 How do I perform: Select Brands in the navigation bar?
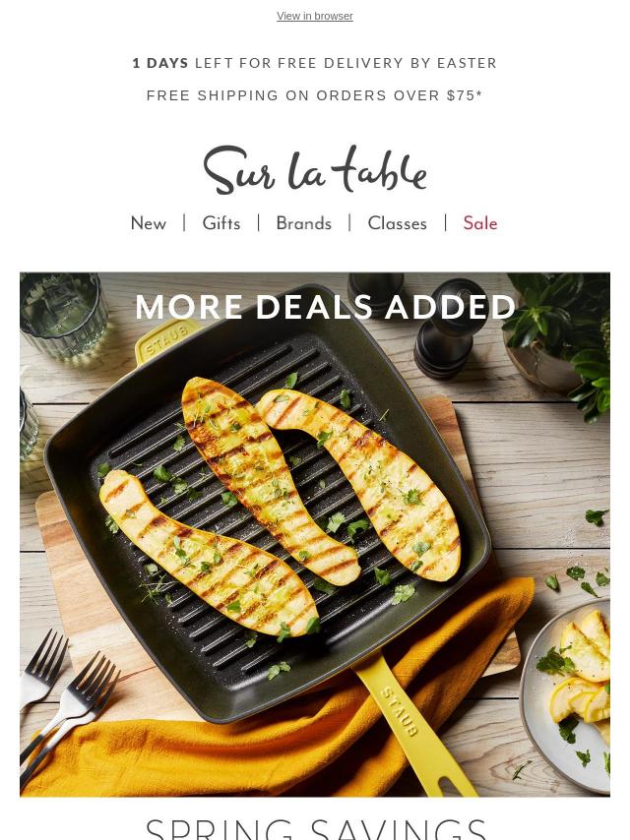tap(304, 223)
